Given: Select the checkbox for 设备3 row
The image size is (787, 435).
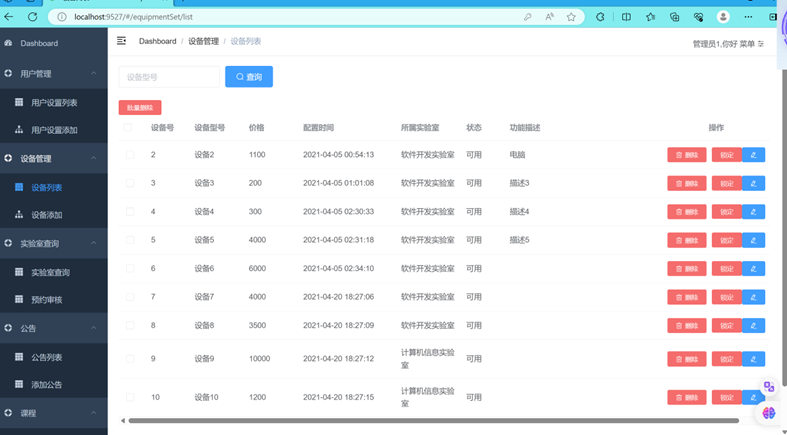Looking at the screenshot, I should point(130,183).
